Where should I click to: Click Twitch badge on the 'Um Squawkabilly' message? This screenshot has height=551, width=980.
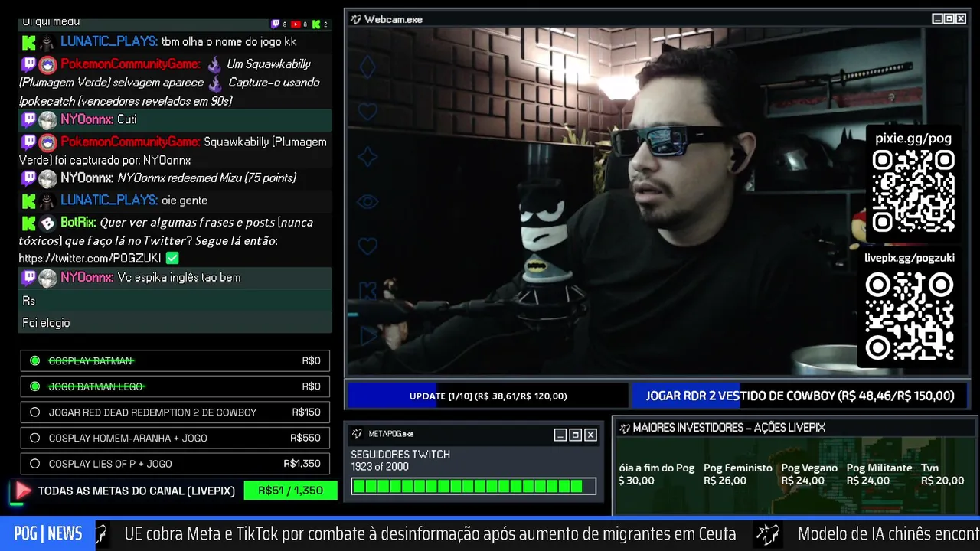coord(28,64)
